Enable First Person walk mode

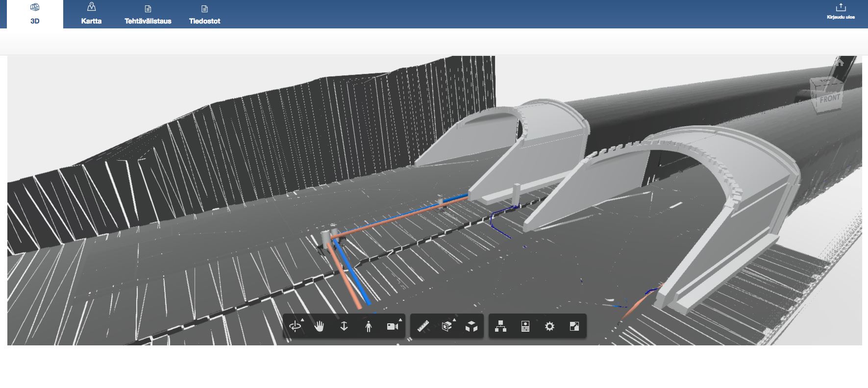click(369, 326)
